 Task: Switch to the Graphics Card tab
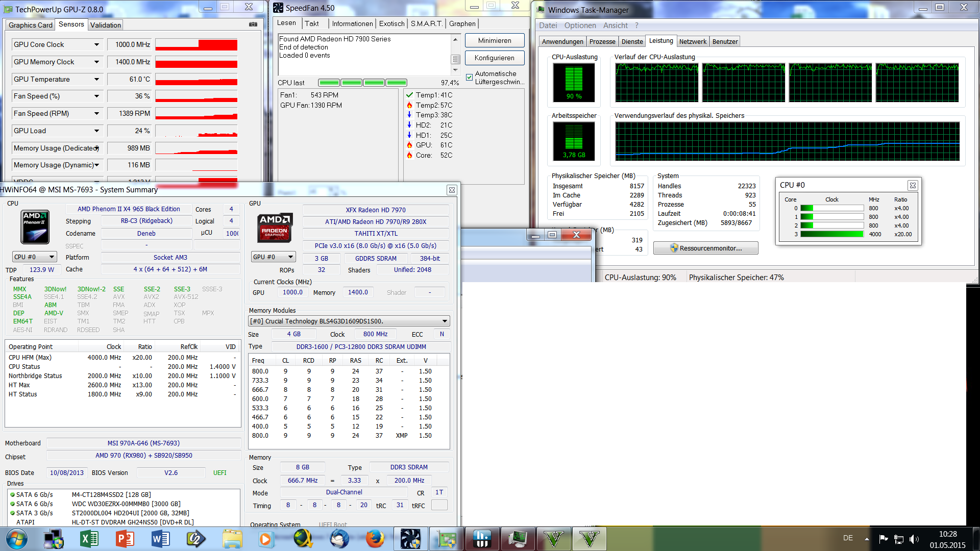31,25
